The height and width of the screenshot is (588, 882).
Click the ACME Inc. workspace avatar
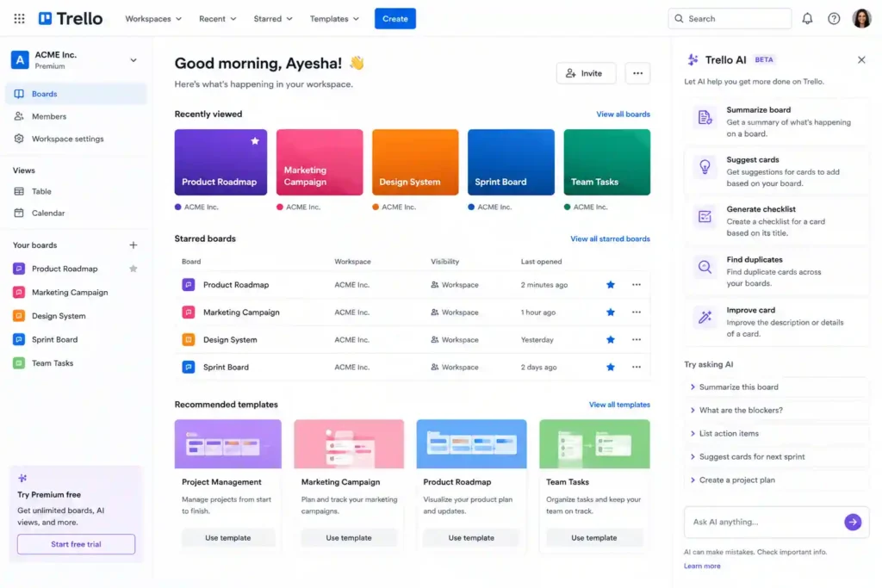click(21, 59)
